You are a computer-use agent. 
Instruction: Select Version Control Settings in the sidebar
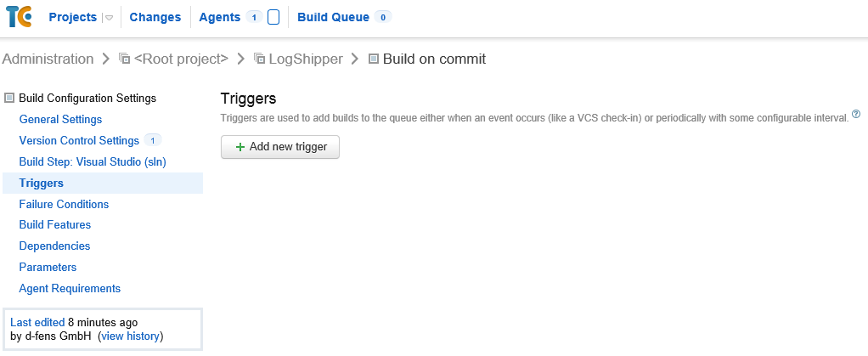point(79,140)
